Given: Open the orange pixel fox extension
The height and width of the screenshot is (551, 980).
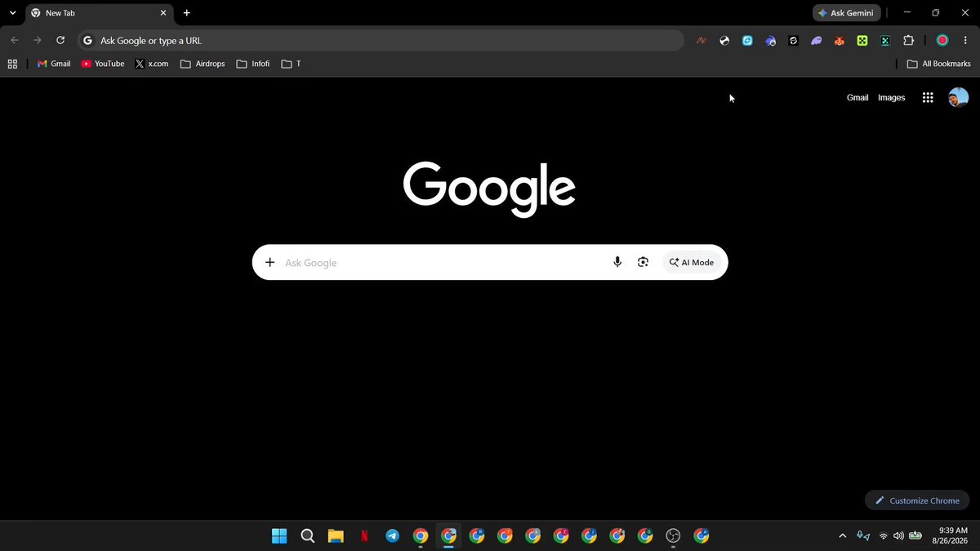Looking at the screenshot, I should point(839,40).
